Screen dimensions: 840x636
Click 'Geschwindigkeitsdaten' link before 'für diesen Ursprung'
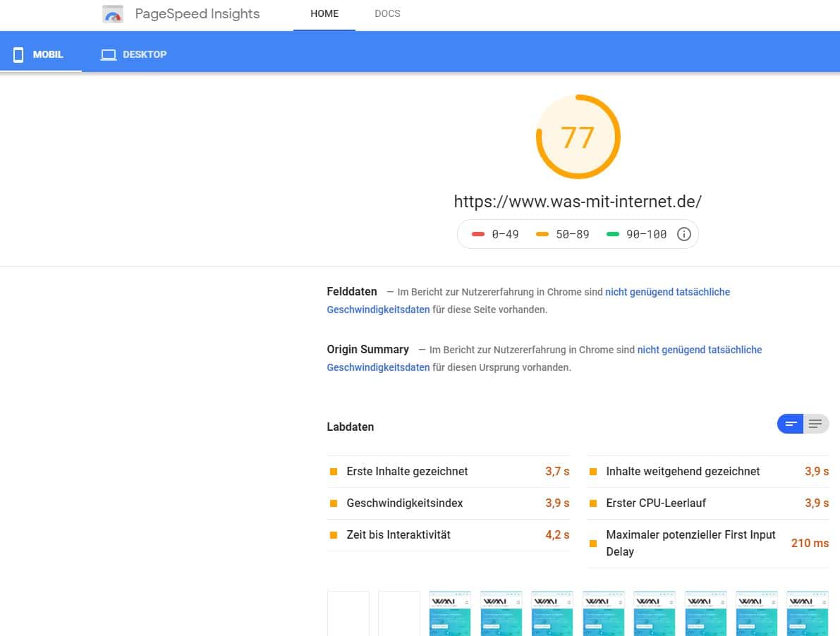pyautogui.click(x=378, y=367)
